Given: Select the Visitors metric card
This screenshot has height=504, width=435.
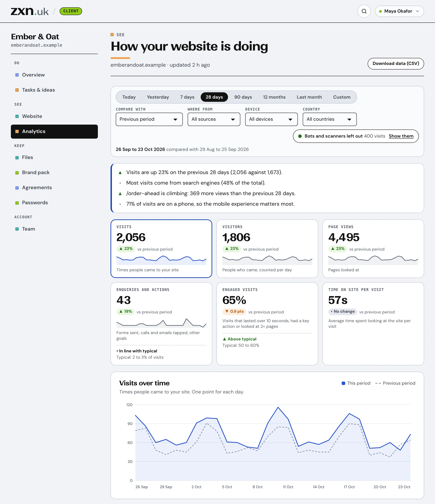Looking at the screenshot, I should (267, 249).
